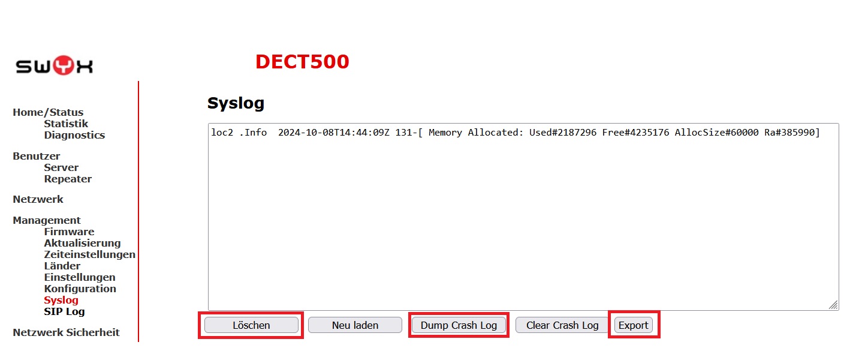Open Zeiteinstellungen configuration

tap(89, 254)
